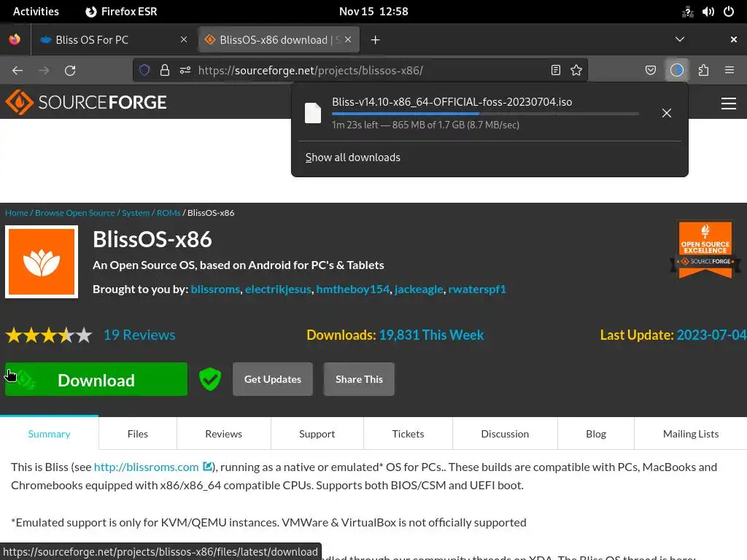
Task: Open Firefox View pinned icon
Action: [15, 39]
